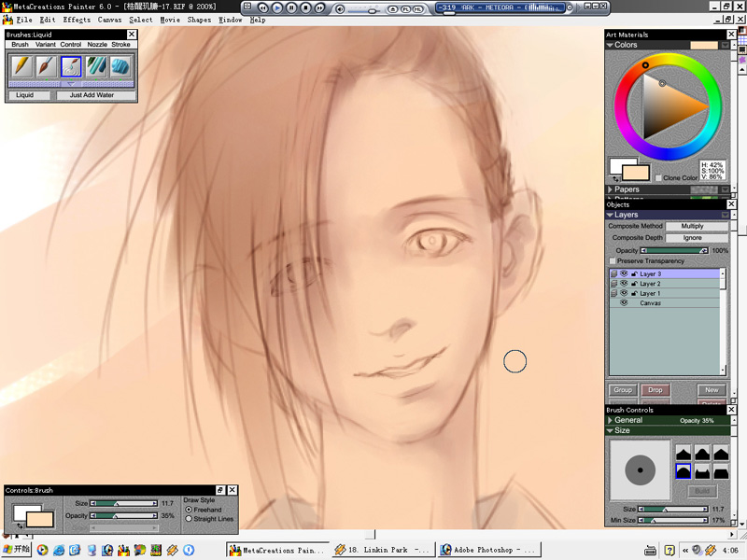Choose the sixth brush tip profile
This screenshot has height=560, width=747.
pyautogui.click(x=721, y=471)
